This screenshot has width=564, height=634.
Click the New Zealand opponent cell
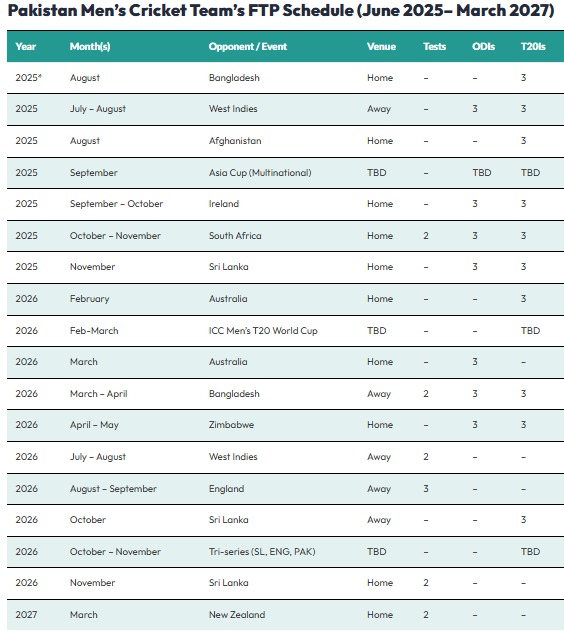pyautogui.click(x=237, y=615)
